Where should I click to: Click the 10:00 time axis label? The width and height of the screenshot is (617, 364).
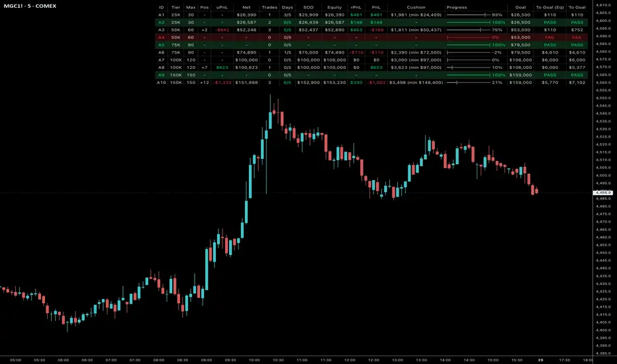254,360
